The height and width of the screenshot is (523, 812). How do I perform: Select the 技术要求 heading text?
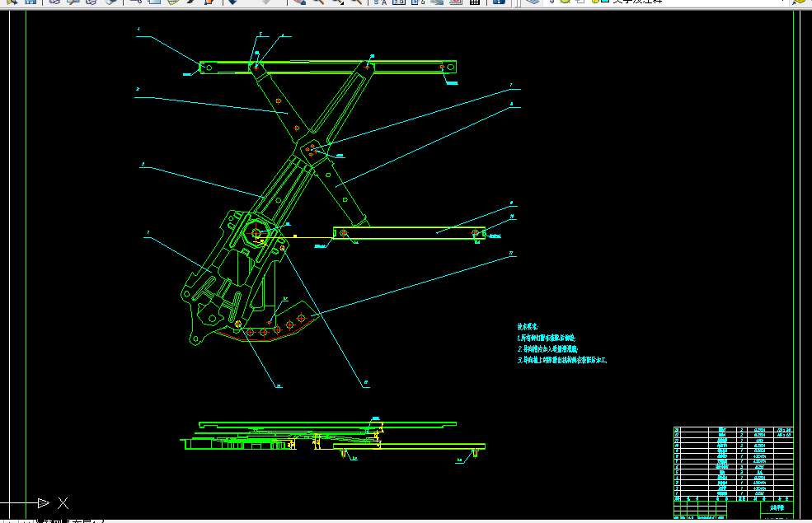pos(528,326)
